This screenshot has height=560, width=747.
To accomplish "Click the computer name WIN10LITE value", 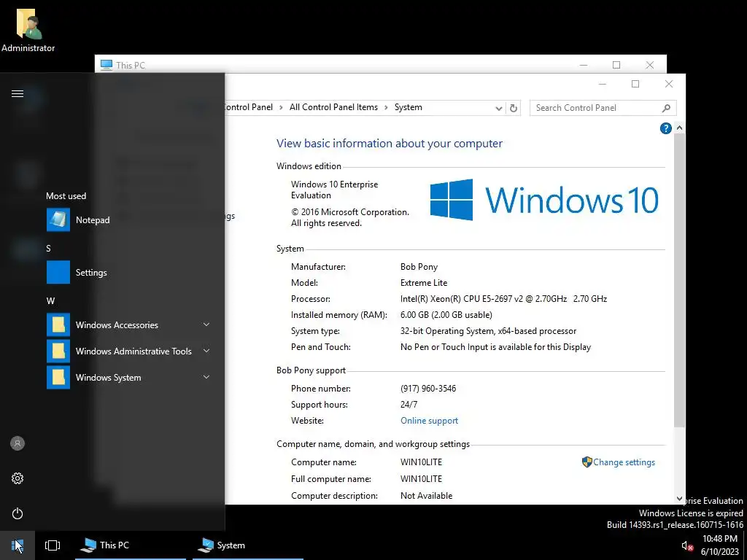I will tap(421, 462).
